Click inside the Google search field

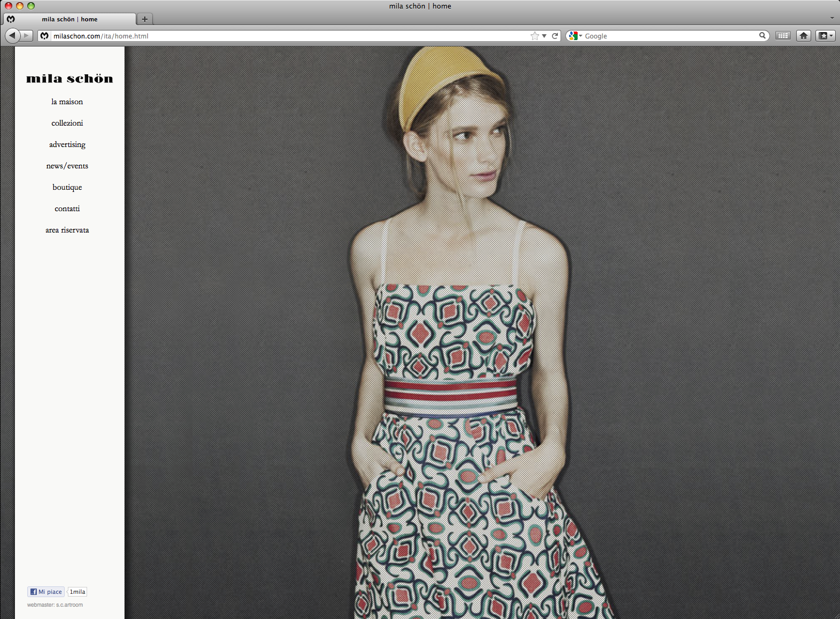(668, 36)
